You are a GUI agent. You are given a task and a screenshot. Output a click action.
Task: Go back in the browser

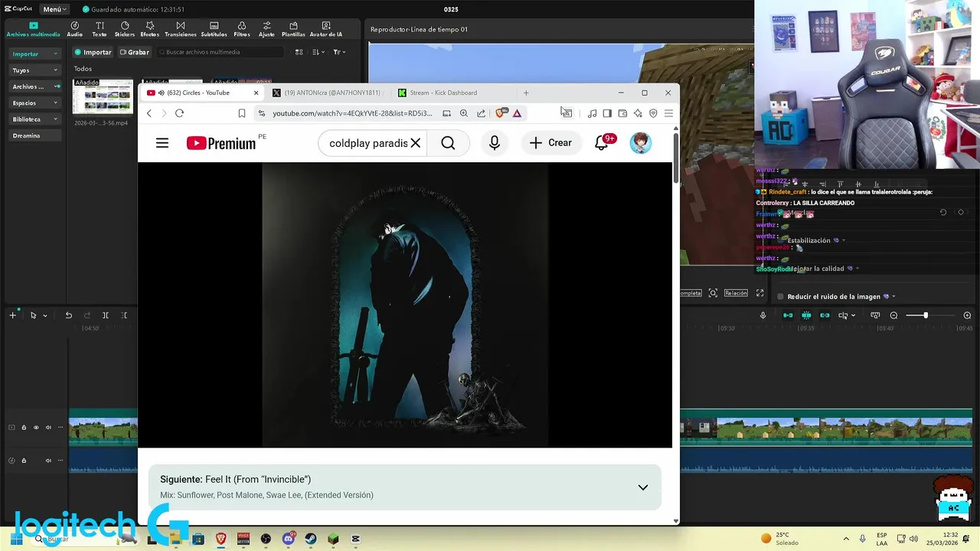[149, 113]
